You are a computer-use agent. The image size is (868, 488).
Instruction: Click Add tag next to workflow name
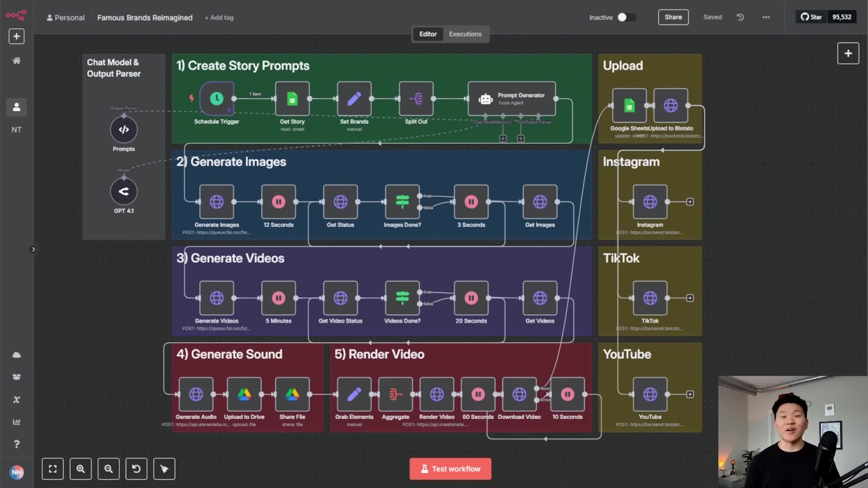tap(219, 17)
